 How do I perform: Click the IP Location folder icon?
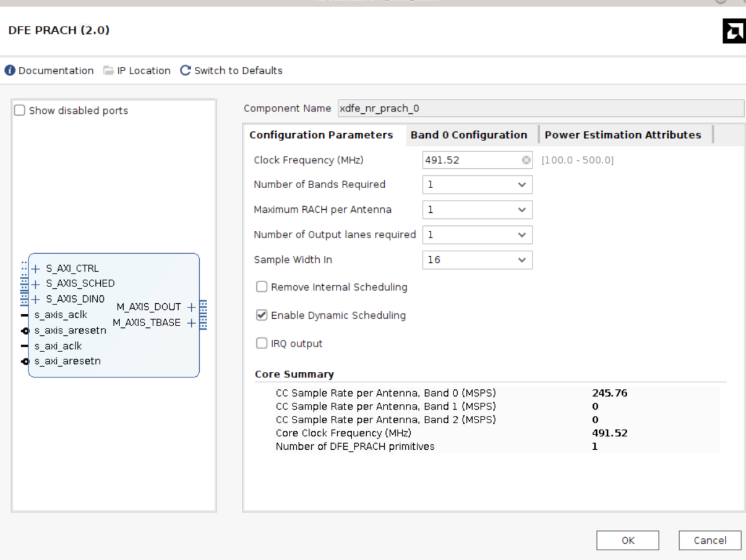(109, 71)
